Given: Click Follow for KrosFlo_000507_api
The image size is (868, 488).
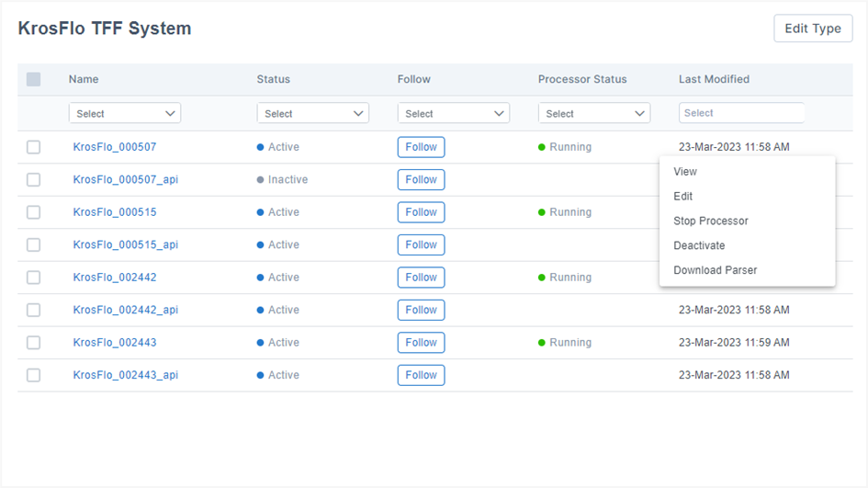Looking at the screenshot, I should [x=421, y=179].
